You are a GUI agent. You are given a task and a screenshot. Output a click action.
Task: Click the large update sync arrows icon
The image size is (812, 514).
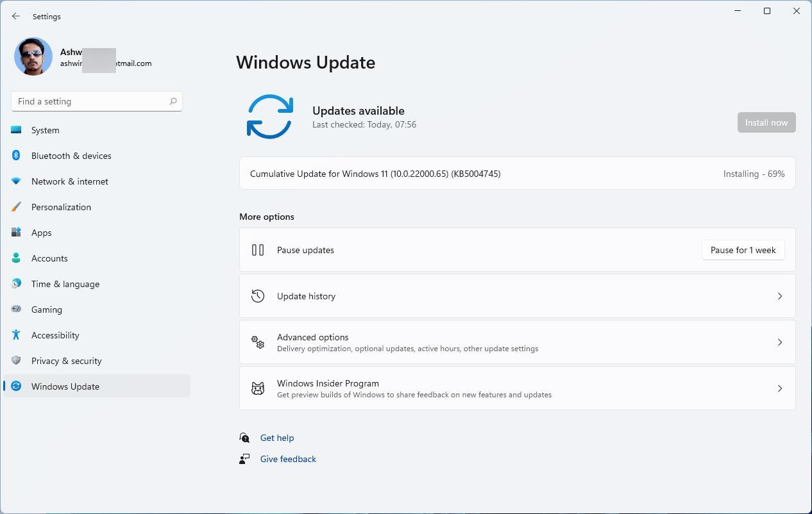[270, 117]
